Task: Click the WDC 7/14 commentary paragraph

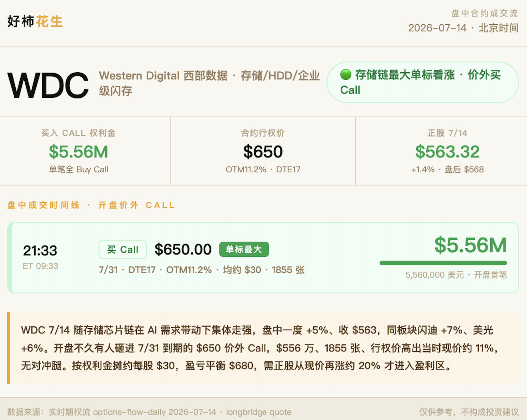Action: [x=260, y=348]
